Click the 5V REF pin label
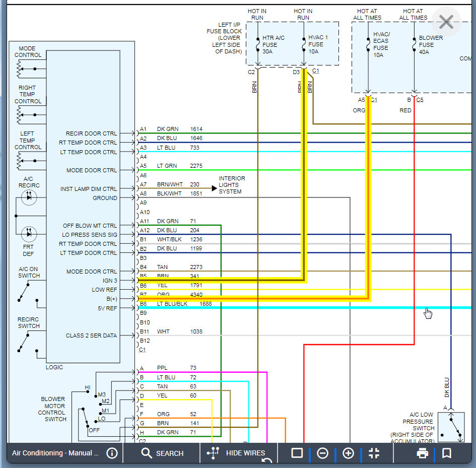Viewport: 476px width, 468px height. click(107, 308)
